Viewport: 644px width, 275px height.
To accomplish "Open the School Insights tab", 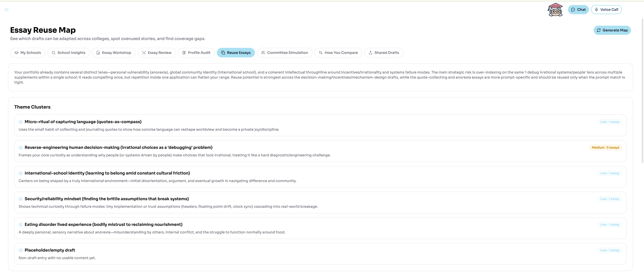I will pos(68,53).
